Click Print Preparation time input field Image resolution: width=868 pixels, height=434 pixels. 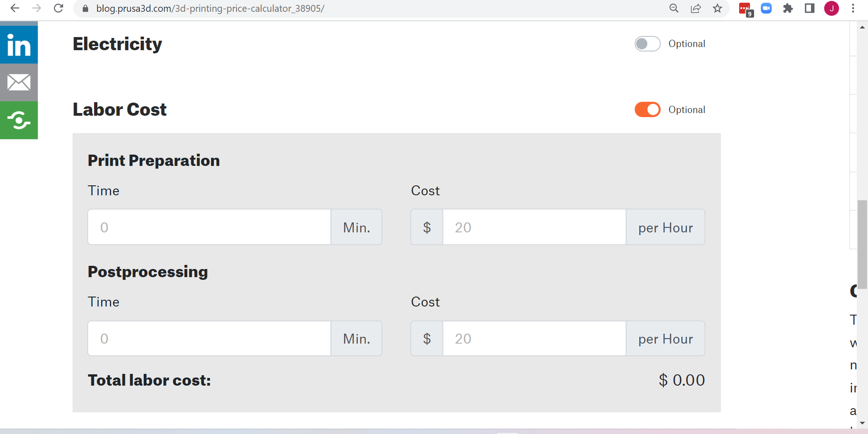209,227
